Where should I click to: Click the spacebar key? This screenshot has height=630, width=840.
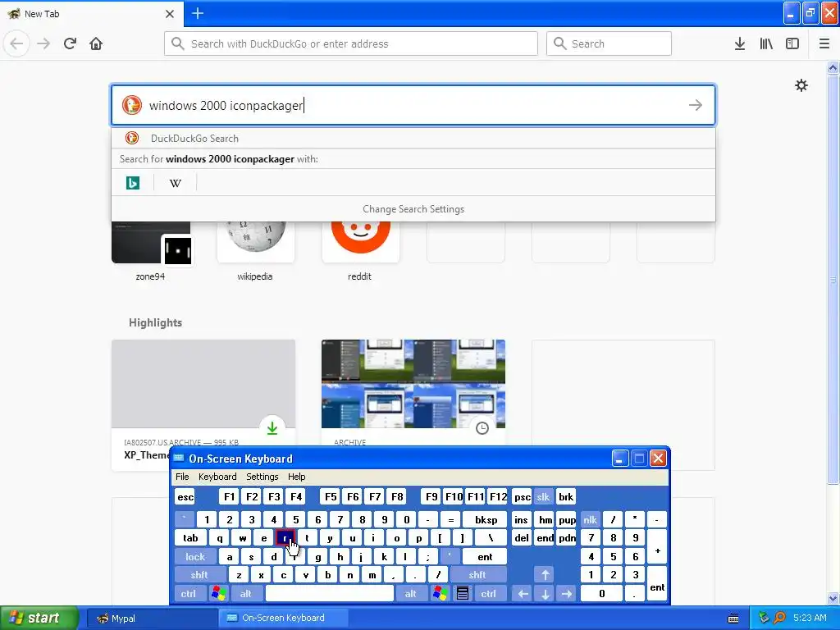[330, 594]
